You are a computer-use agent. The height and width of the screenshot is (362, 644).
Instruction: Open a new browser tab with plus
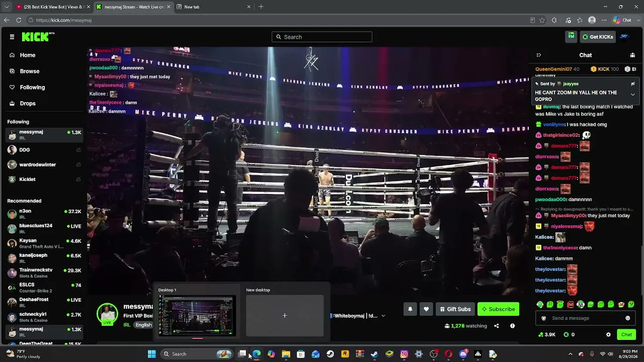point(261,7)
